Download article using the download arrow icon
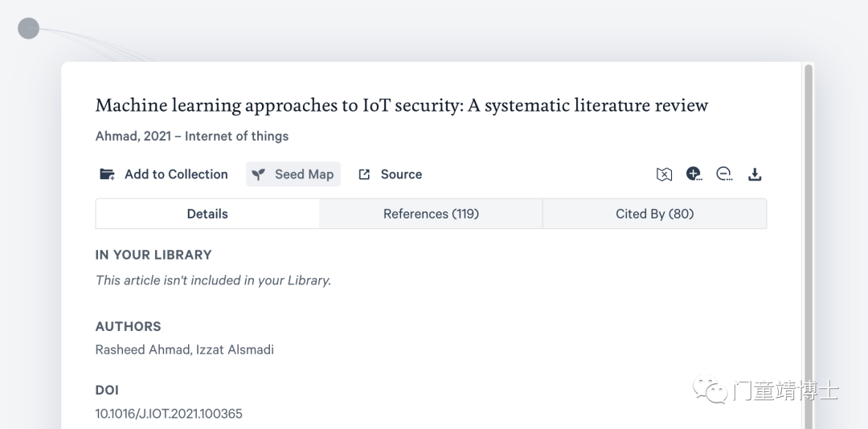The image size is (868, 429). pos(755,174)
